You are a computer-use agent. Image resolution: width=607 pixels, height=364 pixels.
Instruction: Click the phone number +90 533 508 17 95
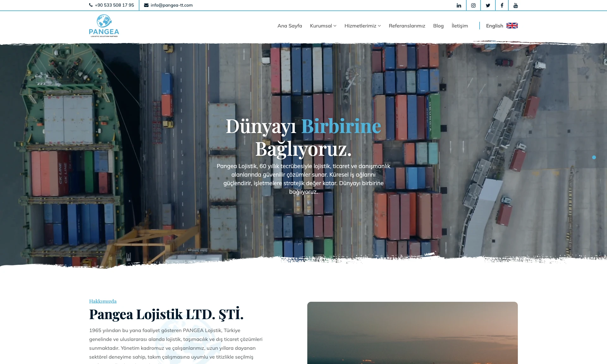pyautogui.click(x=114, y=5)
